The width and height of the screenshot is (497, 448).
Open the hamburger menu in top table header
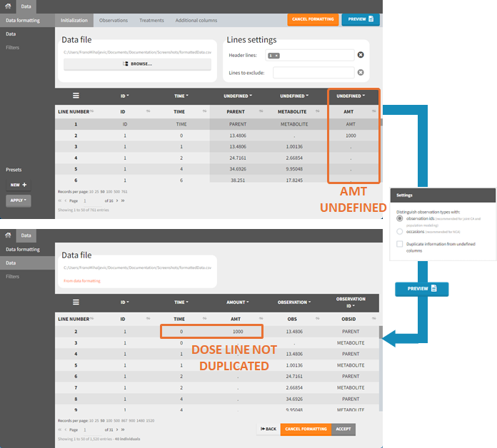coord(76,96)
